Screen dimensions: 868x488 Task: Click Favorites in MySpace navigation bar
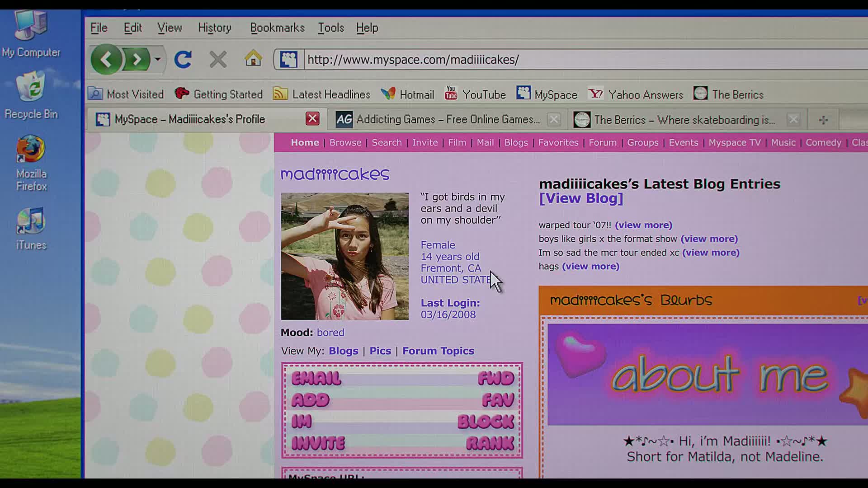pos(558,143)
